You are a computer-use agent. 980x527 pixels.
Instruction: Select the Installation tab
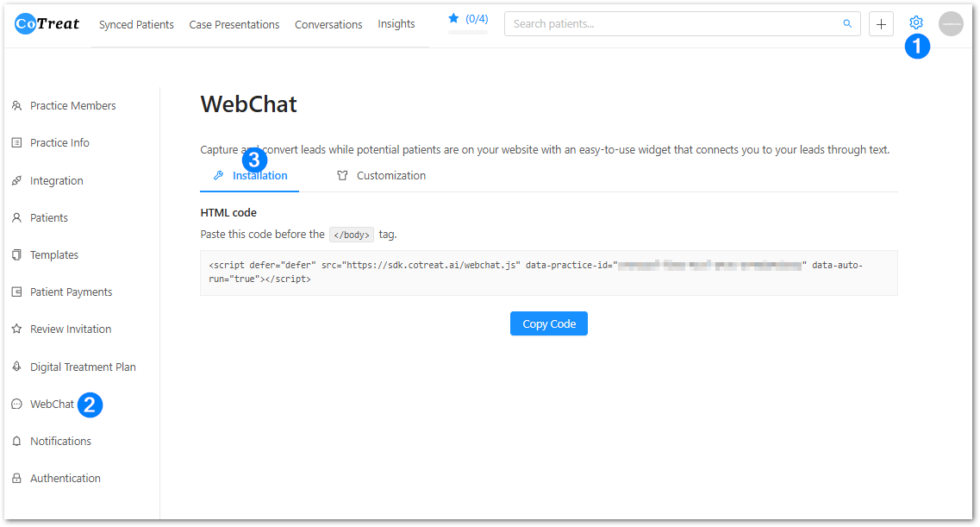(x=259, y=176)
